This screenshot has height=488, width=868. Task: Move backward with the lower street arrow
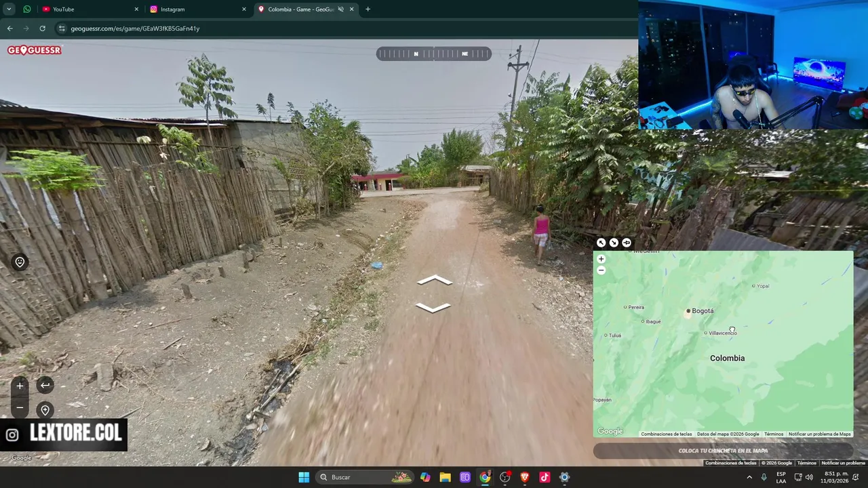point(433,307)
